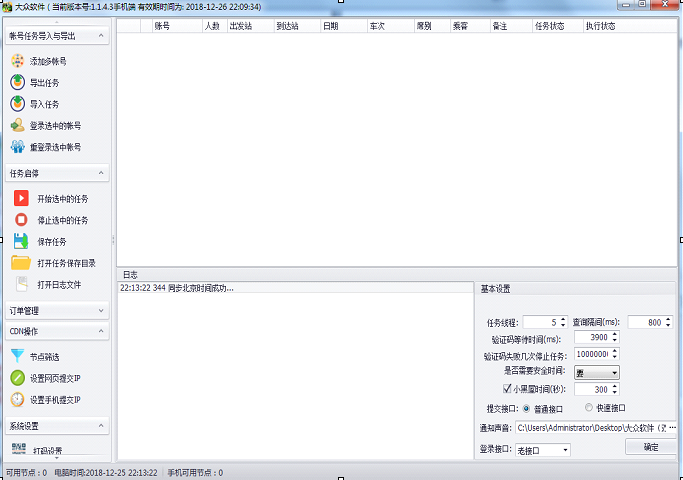Increase 任务线程 value with up arrow
Screen dimensions: 683x480
point(563,319)
